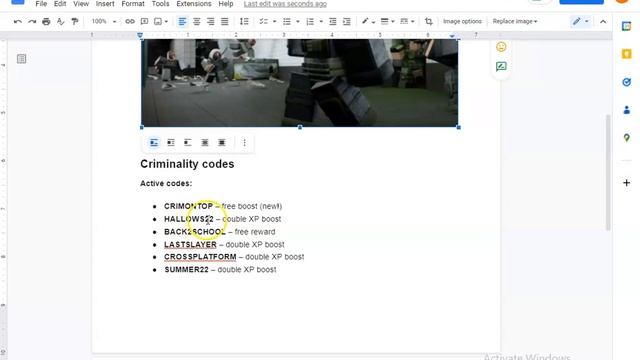
Task: Hide the menus with the caret
Action: (x=603, y=21)
